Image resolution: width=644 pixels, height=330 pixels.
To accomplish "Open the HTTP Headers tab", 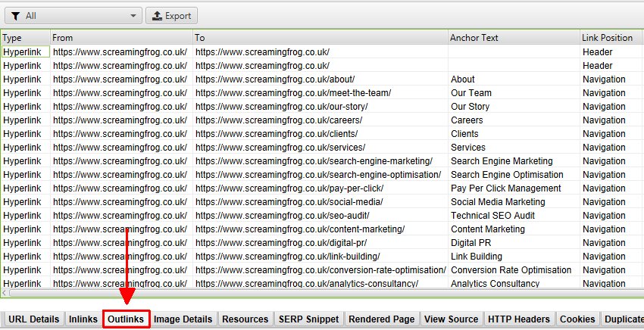I will pyautogui.click(x=519, y=319).
